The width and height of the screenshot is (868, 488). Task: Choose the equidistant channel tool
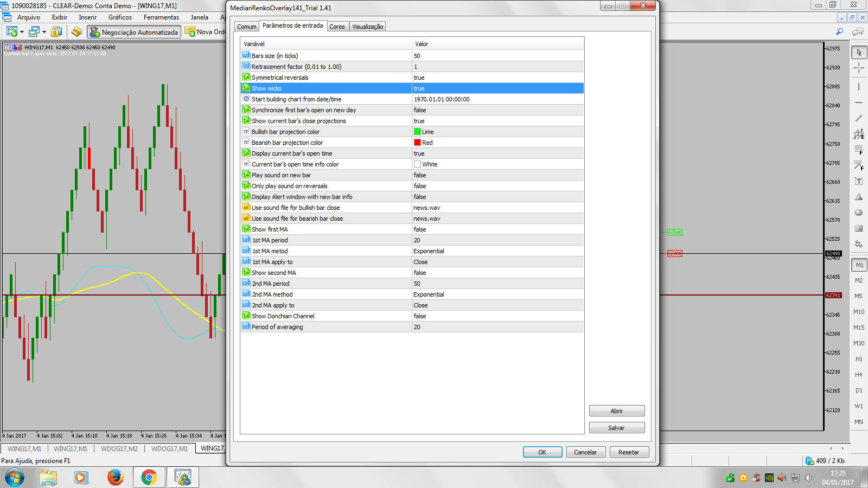tap(859, 134)
